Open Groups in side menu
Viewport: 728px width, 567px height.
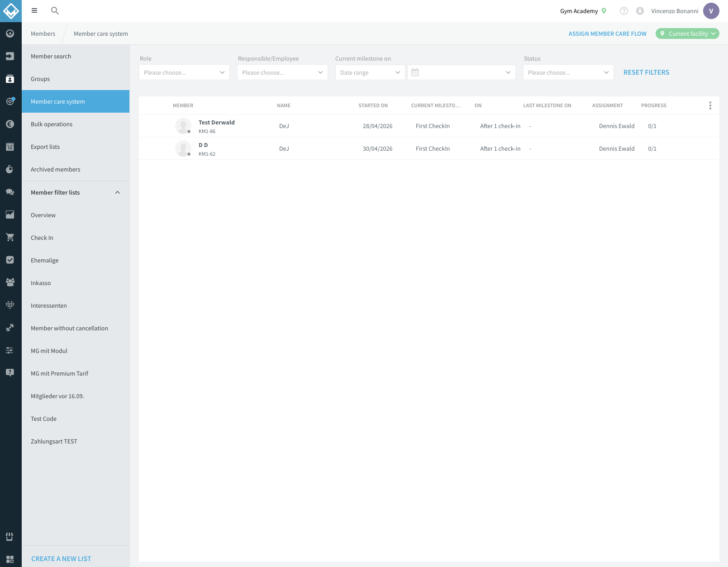pyautogui.click(x=76, y=79)
